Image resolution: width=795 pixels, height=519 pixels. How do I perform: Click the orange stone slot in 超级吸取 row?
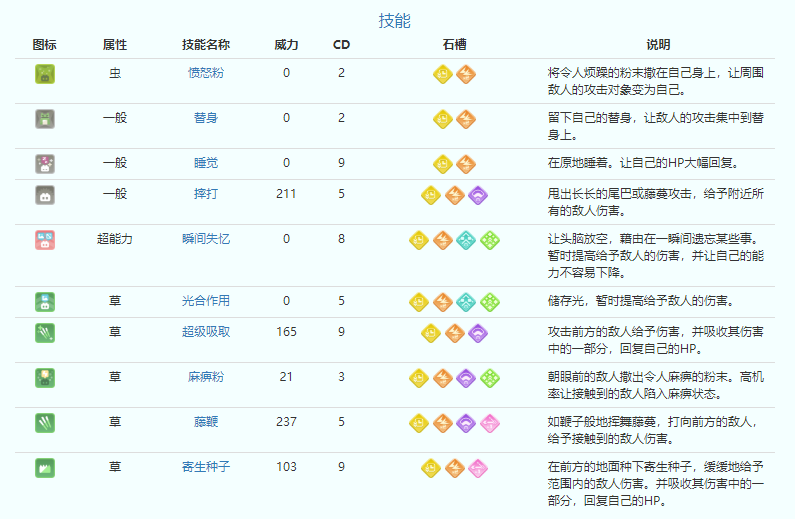pyautogui.click(x=455, y=333)
